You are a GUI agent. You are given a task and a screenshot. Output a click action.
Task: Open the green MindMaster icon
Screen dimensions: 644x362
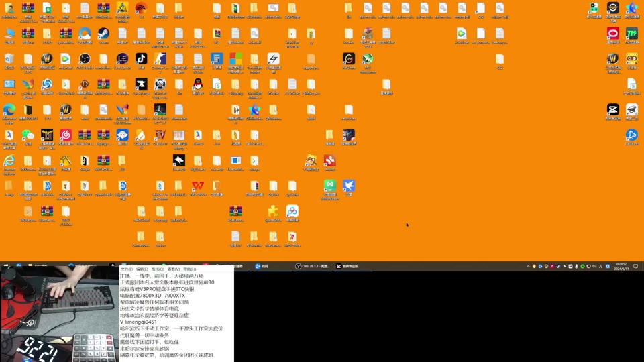(330, 186)
